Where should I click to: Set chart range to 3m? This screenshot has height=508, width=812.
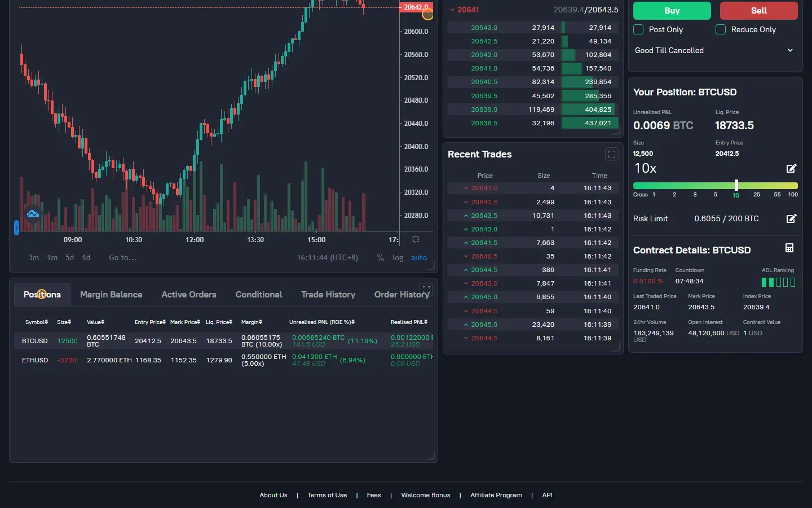(34, 257)
